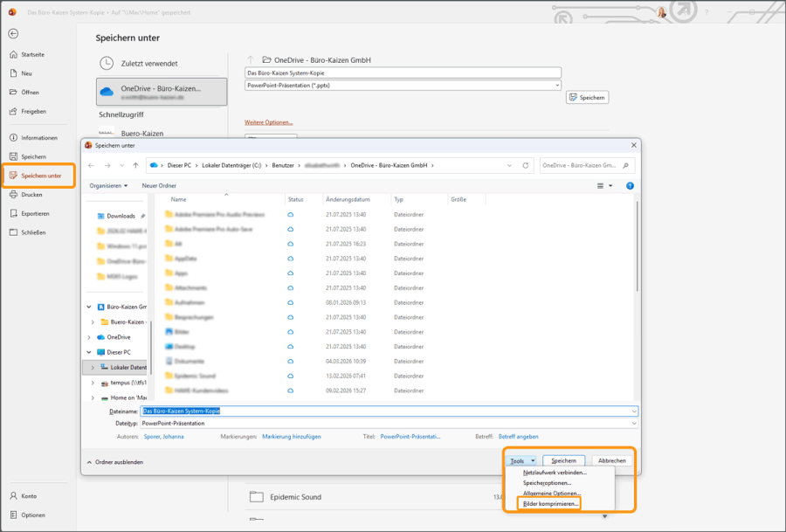Open the dialog's blue help icon
The height and width of the screenshot is (532, 786).
(631, 185)
